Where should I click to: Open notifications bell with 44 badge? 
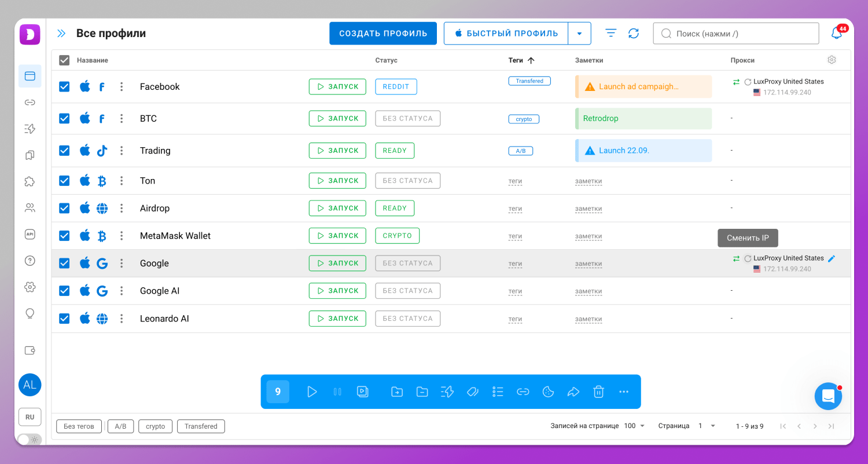coord(837,34)
